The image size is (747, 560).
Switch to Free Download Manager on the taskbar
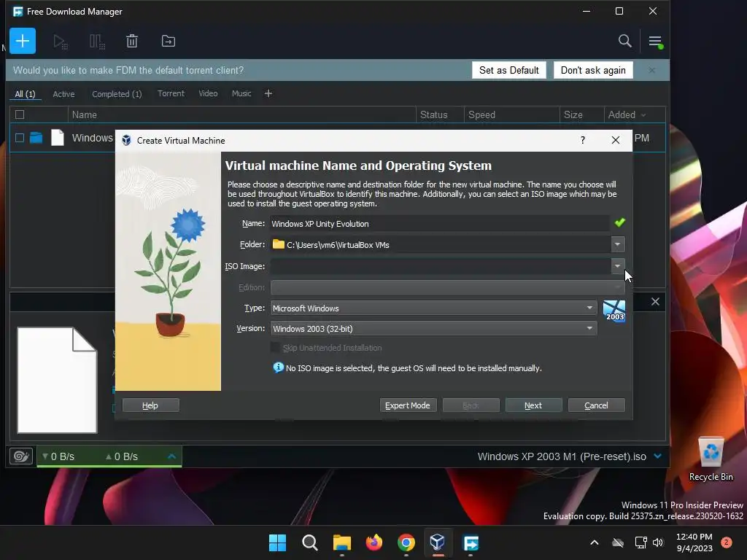(x=471, y=542)
